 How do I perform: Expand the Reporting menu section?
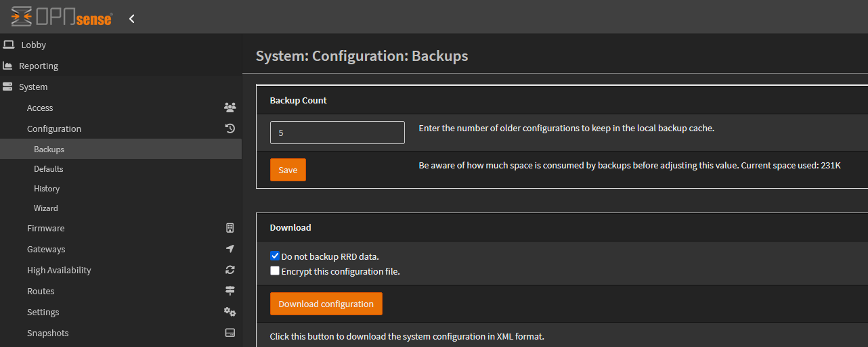[39, 66]
